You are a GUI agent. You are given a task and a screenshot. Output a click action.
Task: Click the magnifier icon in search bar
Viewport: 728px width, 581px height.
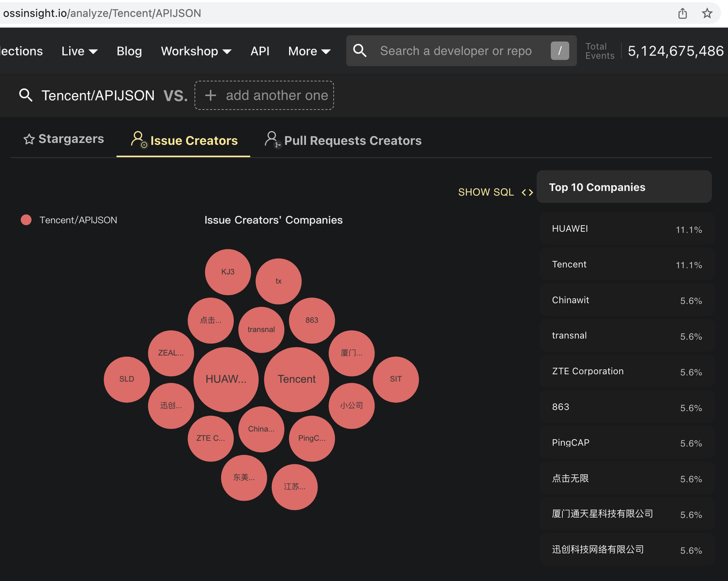(360, 51)
